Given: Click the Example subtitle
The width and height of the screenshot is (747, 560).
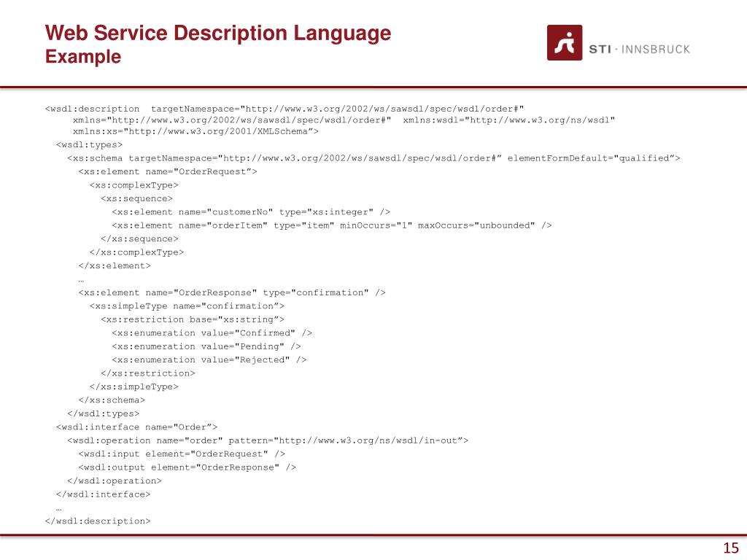Looking at the screenshot, I should point(83,56).
